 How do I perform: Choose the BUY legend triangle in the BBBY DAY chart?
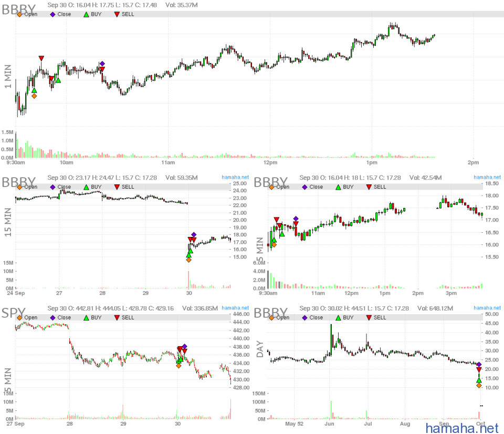click(338, 318)
